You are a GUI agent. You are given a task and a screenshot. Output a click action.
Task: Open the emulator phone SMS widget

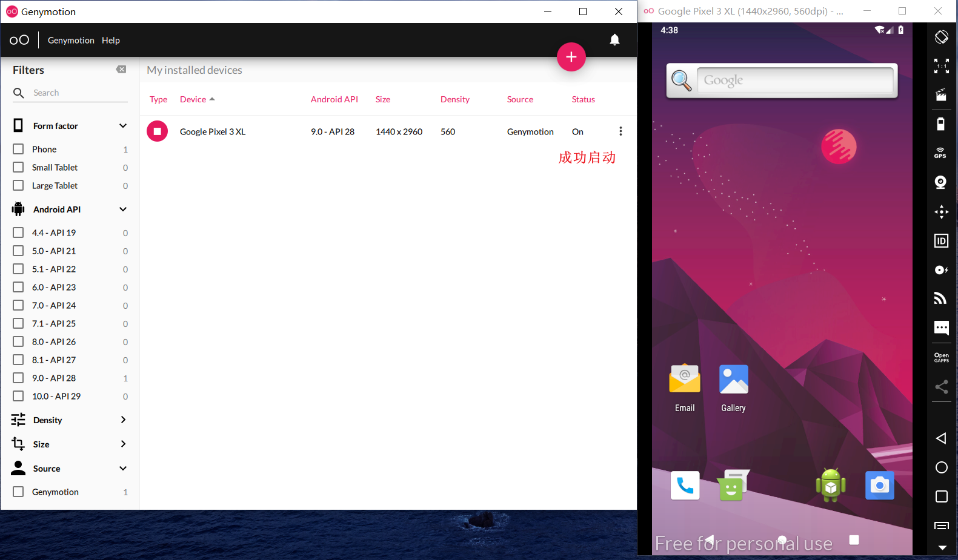[x=941, y=328]
